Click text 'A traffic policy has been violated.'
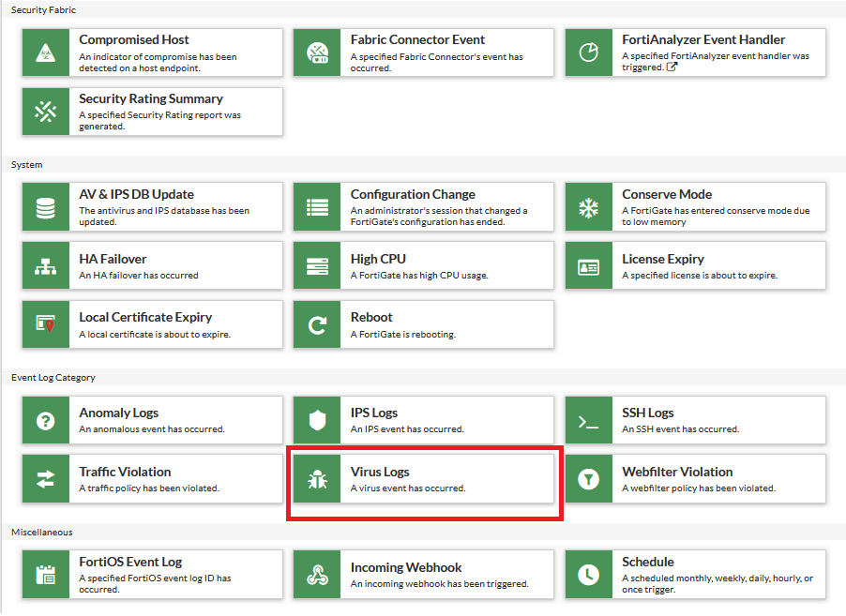 coord(149,488)
